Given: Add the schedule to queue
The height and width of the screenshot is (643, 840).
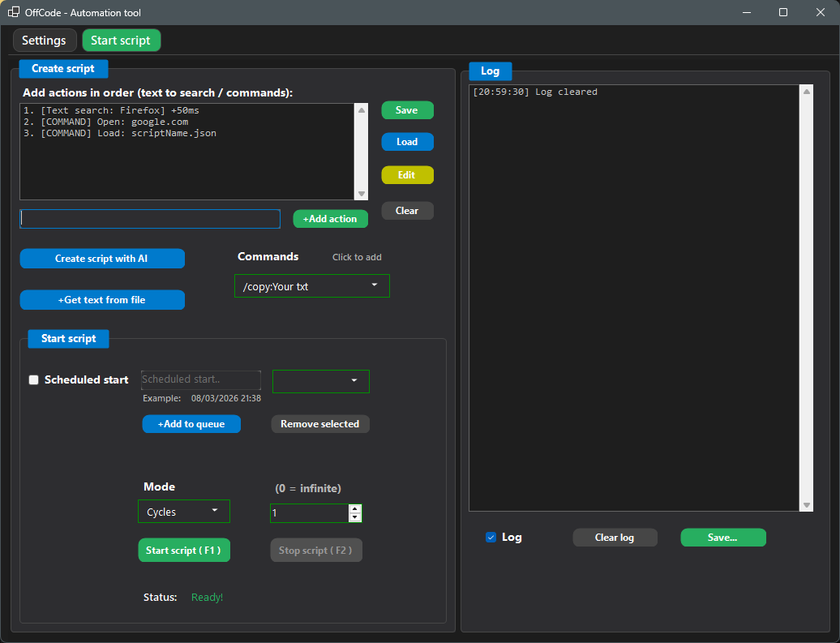Looking at the screenshot, I should click(x=191, y=423).
